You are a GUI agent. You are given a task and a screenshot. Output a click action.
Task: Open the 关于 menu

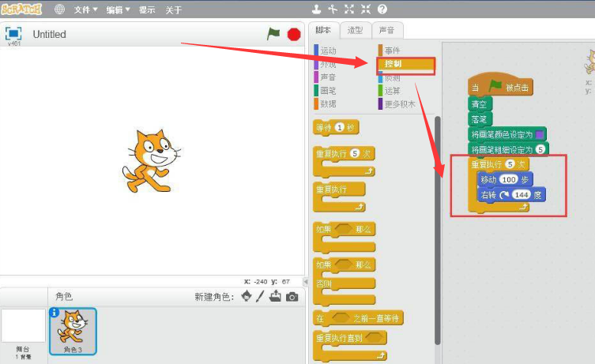173,9
